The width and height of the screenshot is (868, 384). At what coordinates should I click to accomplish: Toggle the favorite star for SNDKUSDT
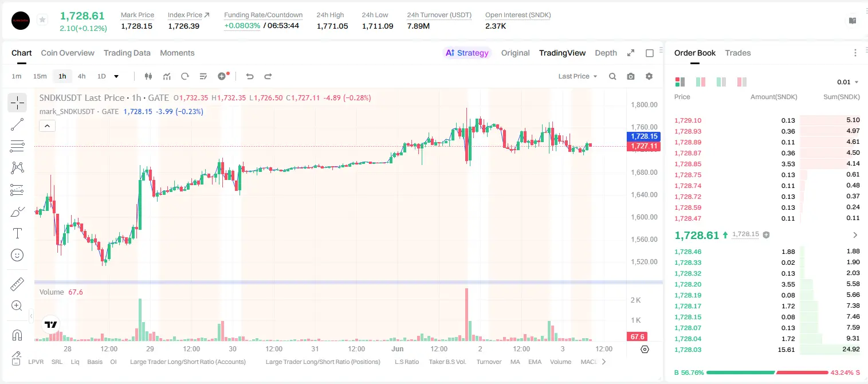(x=42, y=20)
